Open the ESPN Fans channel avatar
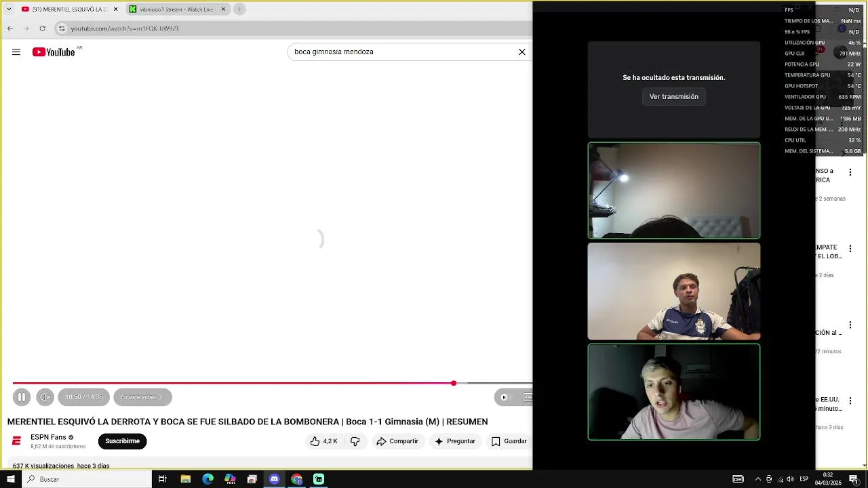 click(16, 441)
